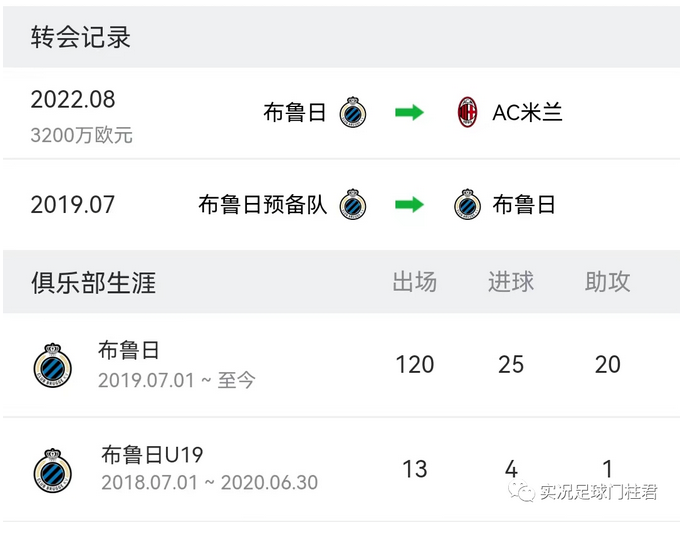Tap the 出场 column header
The image size is (682, 552).
[415, 282]
